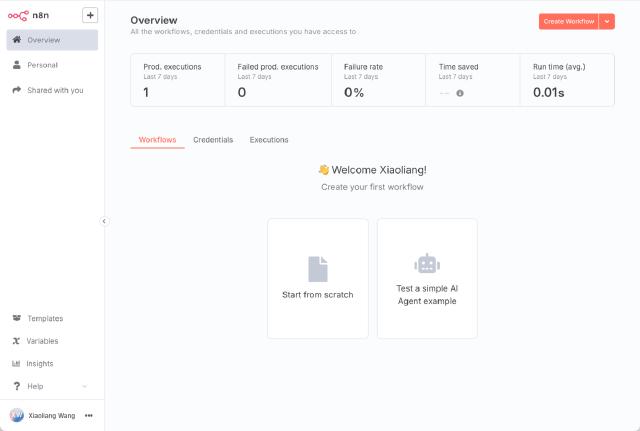This screenshot has height=431, width=640.
Task: Switch to the Credentials tab
Action: 213,140
